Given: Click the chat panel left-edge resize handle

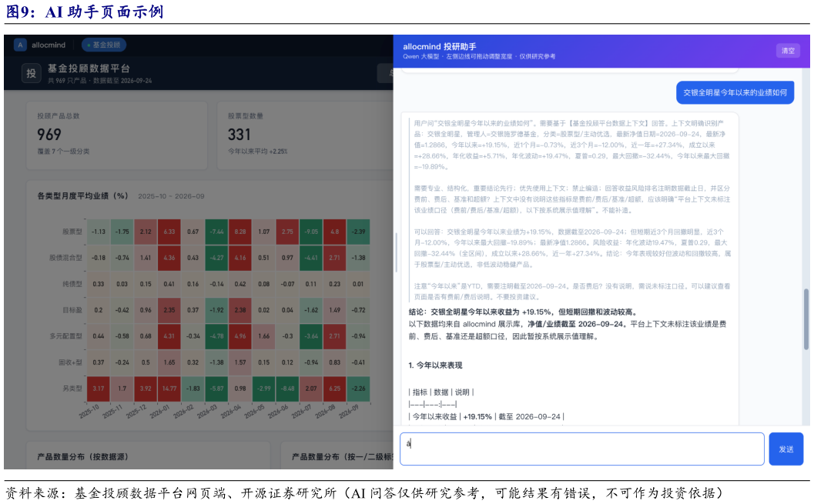Looking at the screenshot, I should point(396,253).
